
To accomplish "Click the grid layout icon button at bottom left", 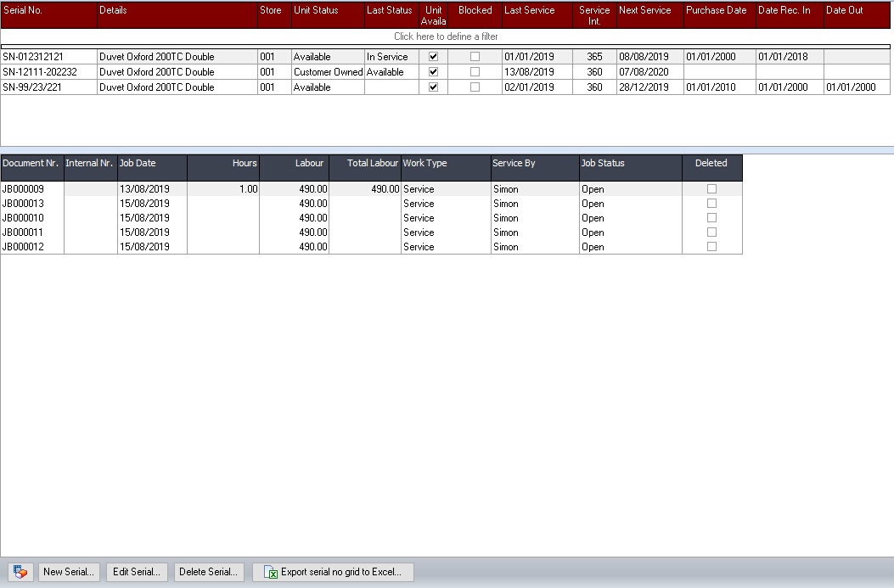I will pyautogui.click(x=20, y=572).
